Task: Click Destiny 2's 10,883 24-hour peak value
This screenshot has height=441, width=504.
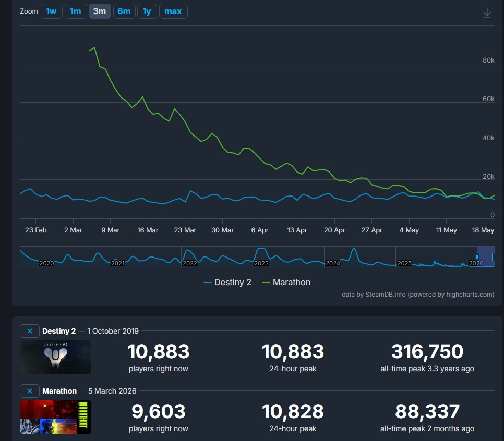Action: point(293,351)
